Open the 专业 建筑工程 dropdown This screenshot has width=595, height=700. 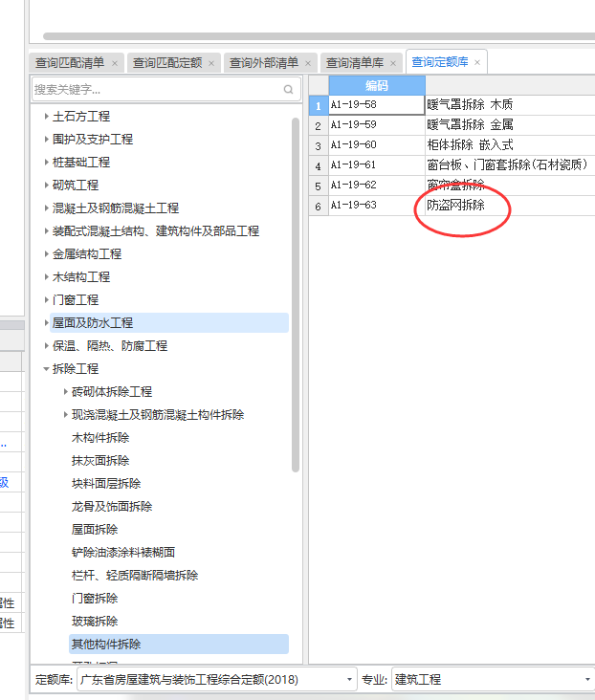587,680
